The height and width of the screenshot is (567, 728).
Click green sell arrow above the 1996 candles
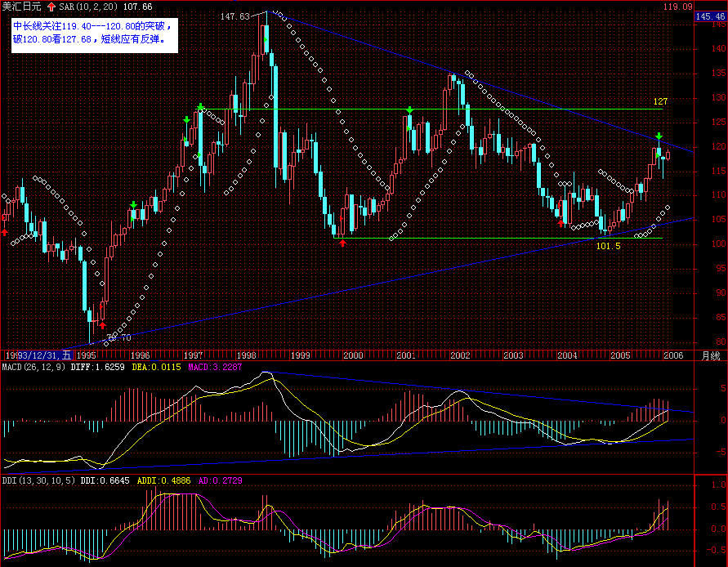[134, 205]
